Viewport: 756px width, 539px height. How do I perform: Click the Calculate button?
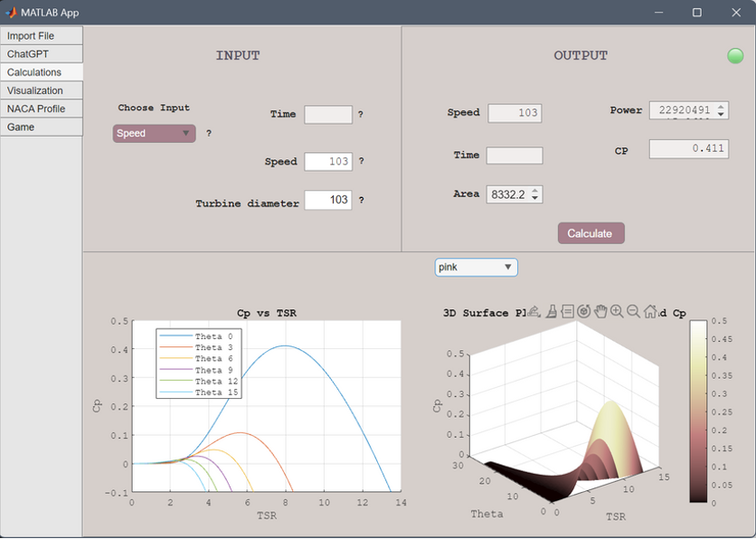pos(591,233)
